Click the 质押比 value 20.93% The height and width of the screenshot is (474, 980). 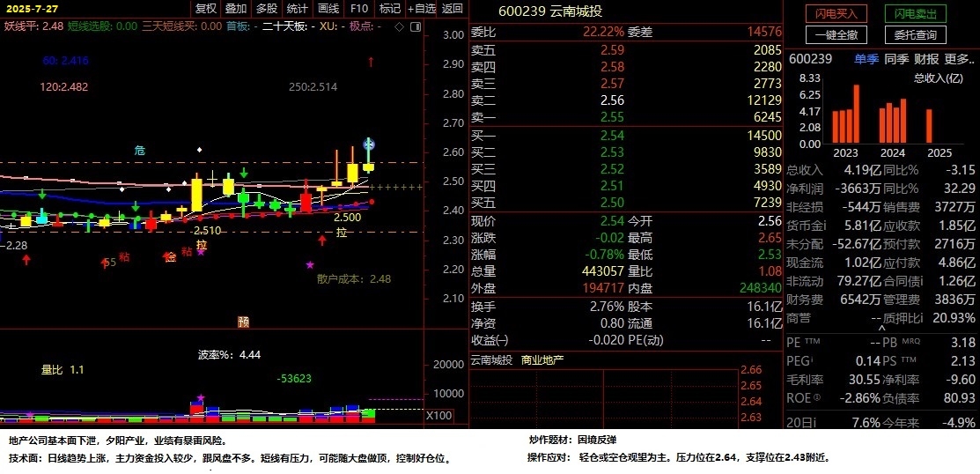tap(954, 318)
